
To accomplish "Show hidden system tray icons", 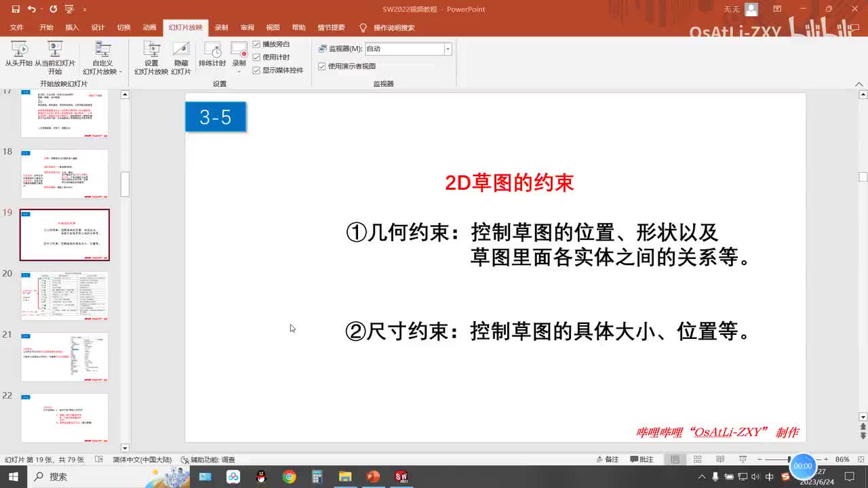I will coord(702,476).
